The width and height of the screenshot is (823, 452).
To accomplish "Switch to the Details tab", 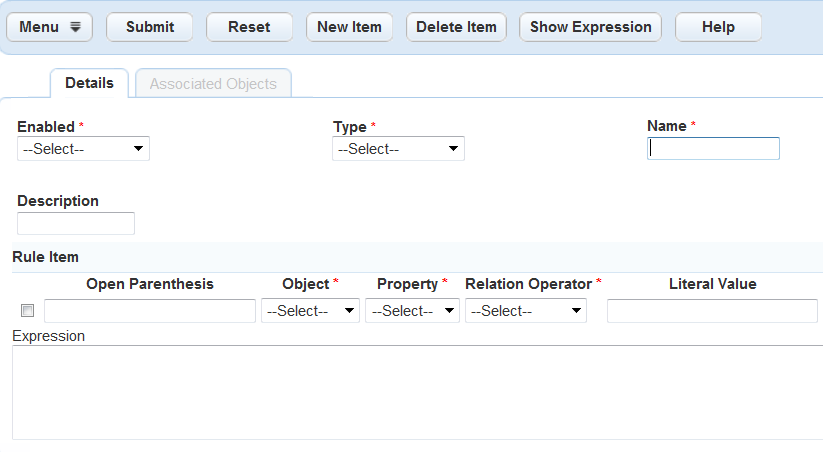I will coord(89,84).
